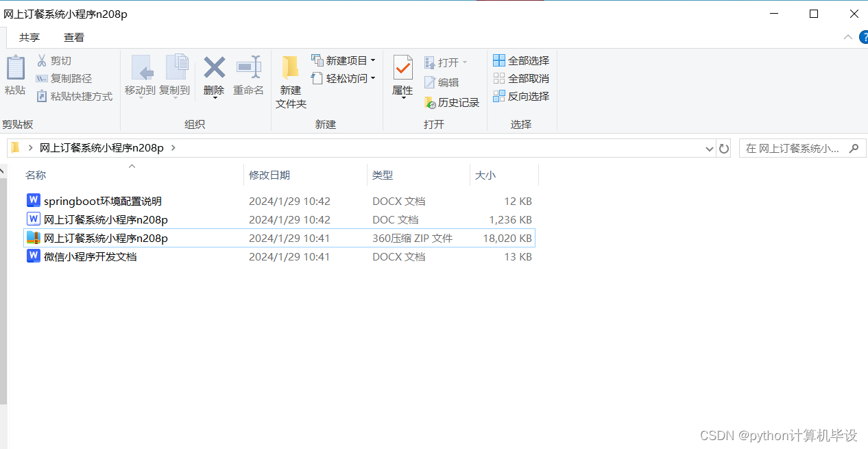Screen dimensions: 868x449
Task: Select Paste shortcut (粘贴快捷方式)
Action: pyautogui.click(x=74, y=97)
